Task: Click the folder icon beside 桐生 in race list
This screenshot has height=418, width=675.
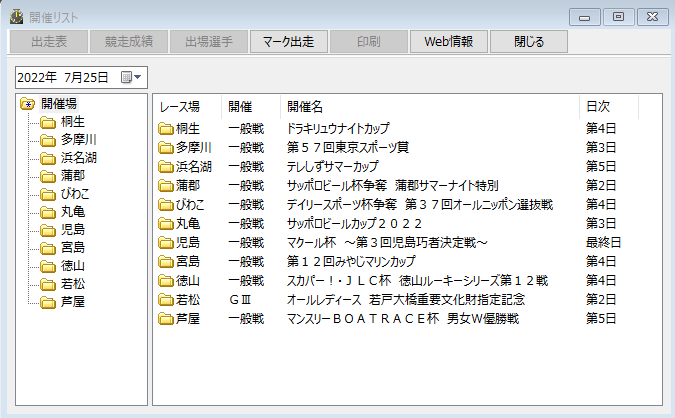Action: 165,129
